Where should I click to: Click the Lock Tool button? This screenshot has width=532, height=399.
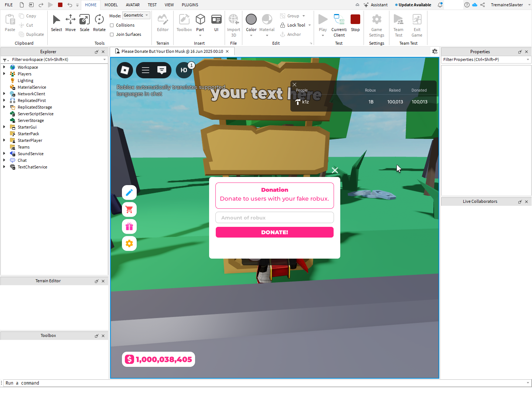pos(293,25)
